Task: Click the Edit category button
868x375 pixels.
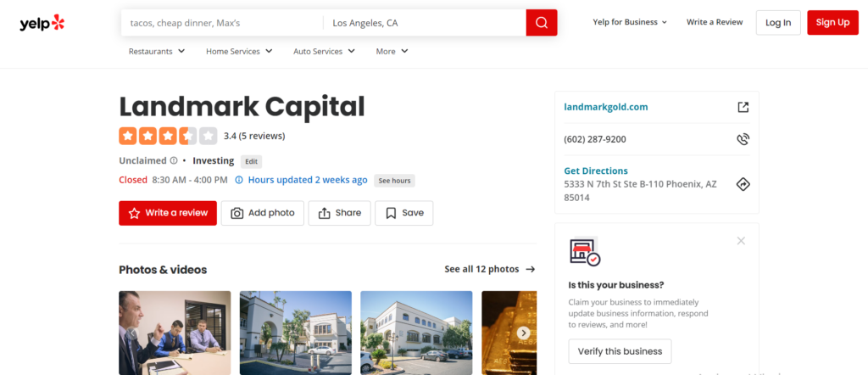Action: pos(251,162)
